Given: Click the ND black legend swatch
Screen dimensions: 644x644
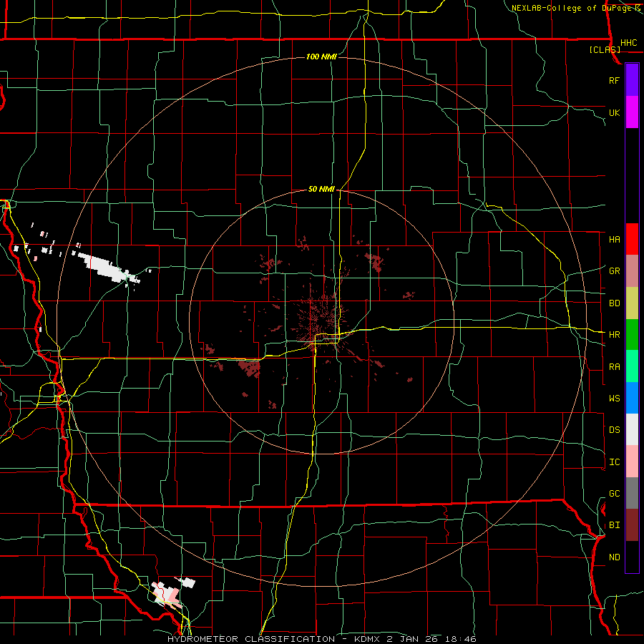Looking at the screenshot, I should [x=632, y=557].
